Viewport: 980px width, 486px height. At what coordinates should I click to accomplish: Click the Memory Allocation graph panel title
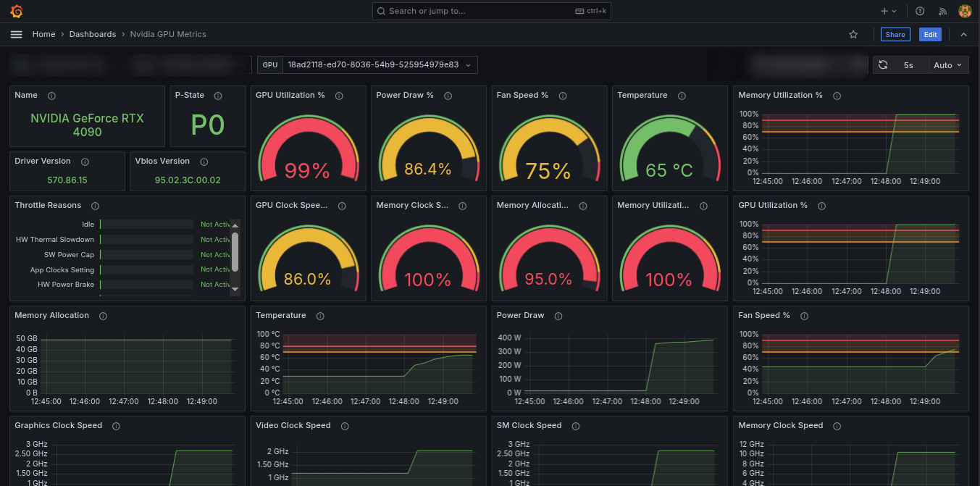point(51,316)
